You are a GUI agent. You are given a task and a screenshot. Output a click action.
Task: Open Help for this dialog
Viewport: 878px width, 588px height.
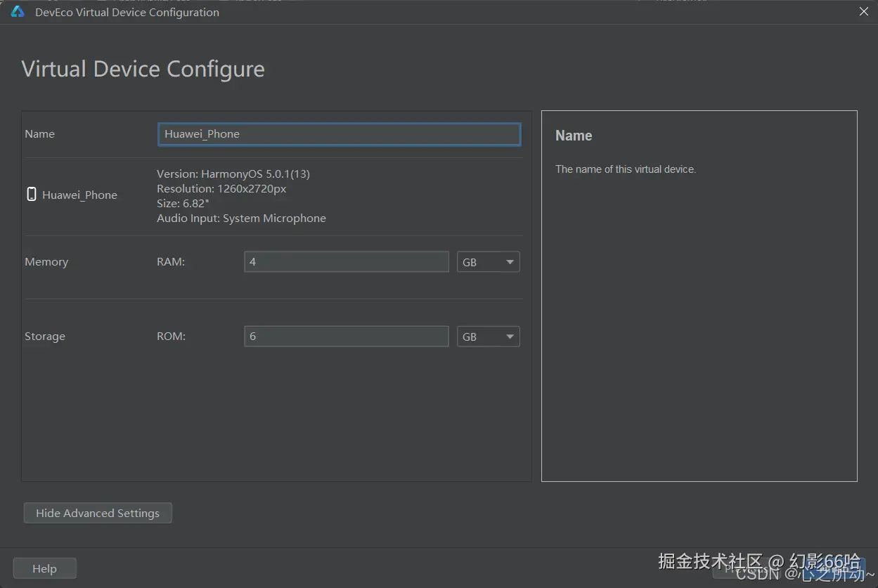point(44,568)
